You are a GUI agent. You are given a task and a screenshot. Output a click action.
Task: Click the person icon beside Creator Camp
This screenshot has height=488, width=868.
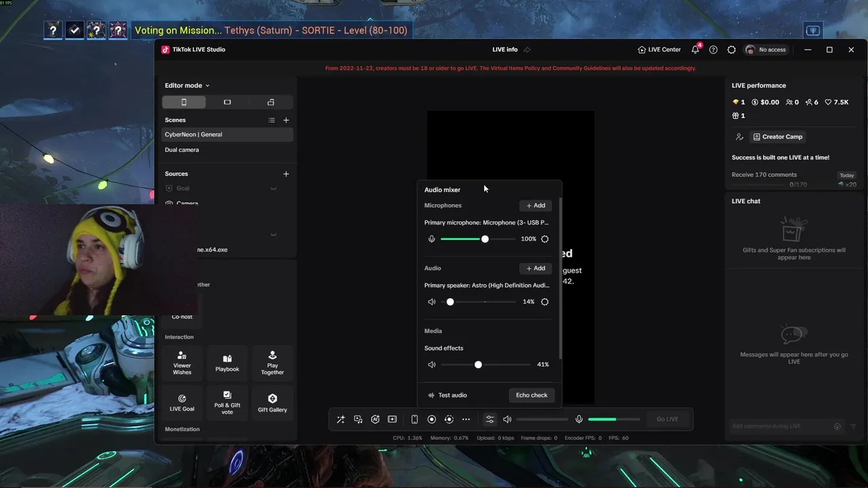[739, 137]
